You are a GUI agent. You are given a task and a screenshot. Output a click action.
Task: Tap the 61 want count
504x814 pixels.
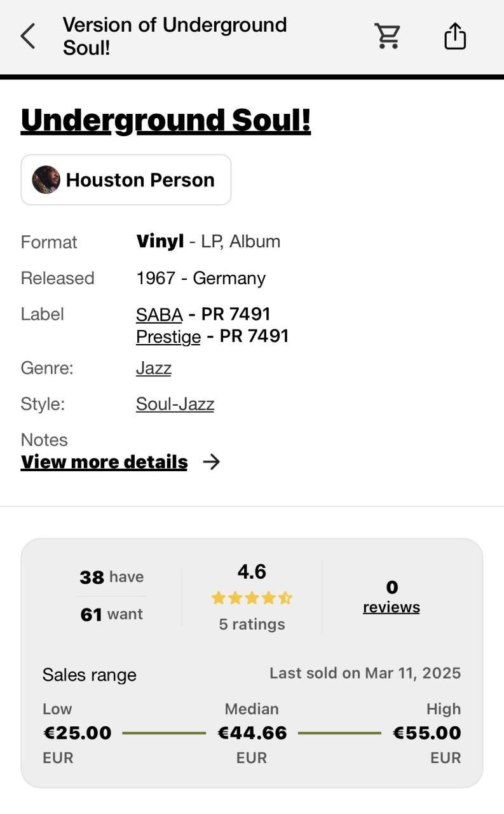111,614
